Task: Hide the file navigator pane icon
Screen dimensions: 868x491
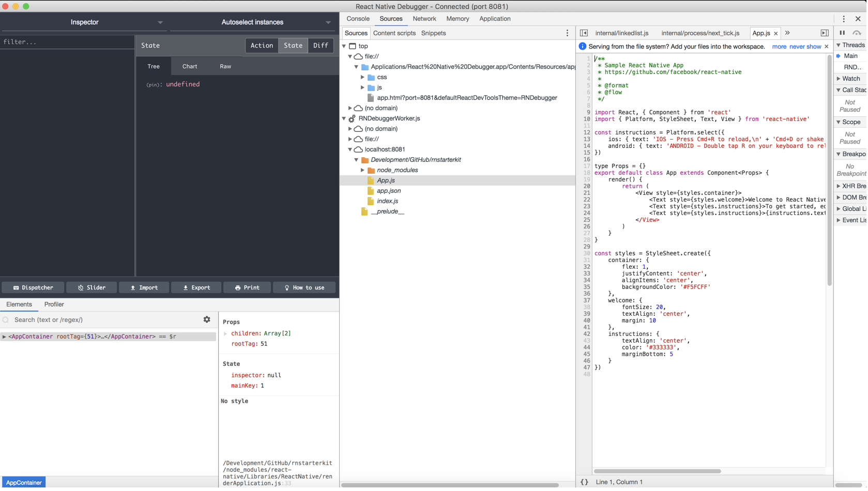Action: [x=584, y=33]
